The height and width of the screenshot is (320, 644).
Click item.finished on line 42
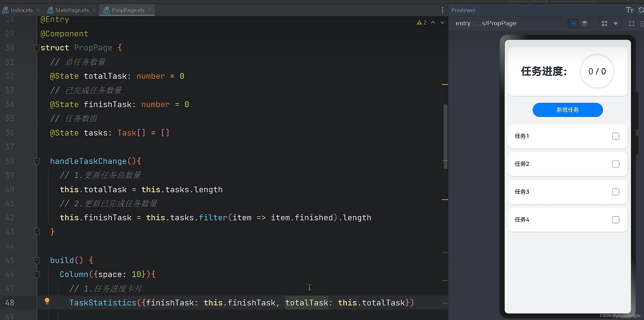pyautogui.click(x=302, y=218)
